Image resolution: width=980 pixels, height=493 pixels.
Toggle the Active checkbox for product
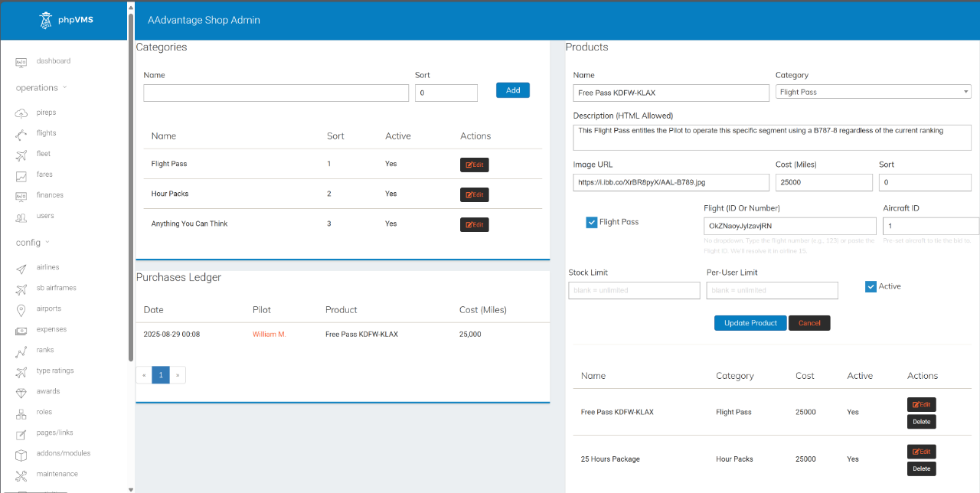click(x=871, y=286)
